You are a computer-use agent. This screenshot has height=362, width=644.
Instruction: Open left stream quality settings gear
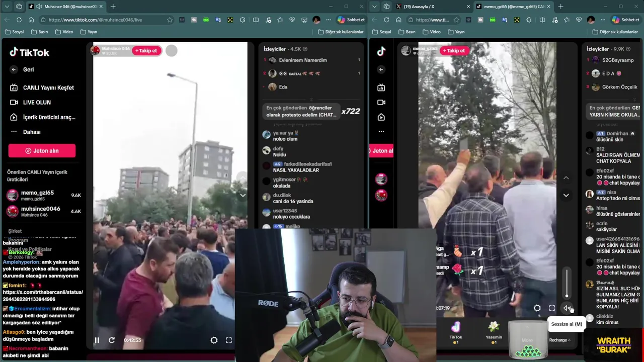214,340
